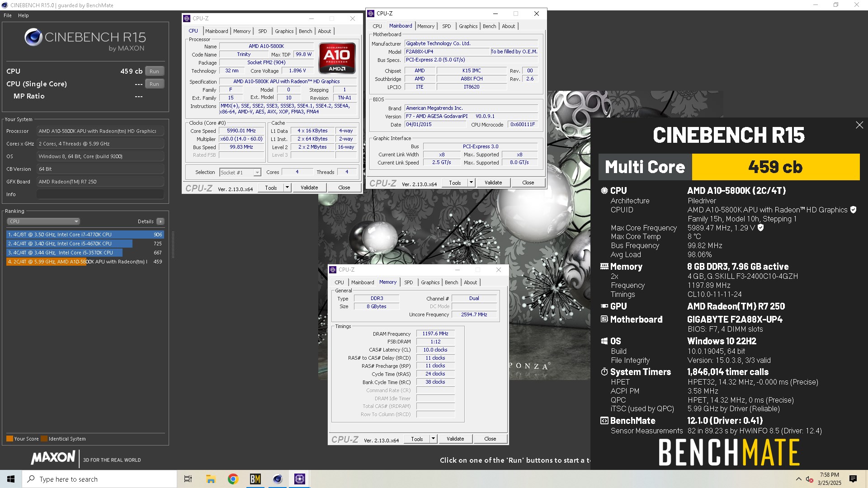The height and width of the screenshot is (488, 868).
Task: Click Tools dropdown arrow in top CPU-Z window
Action: [471, 183]
